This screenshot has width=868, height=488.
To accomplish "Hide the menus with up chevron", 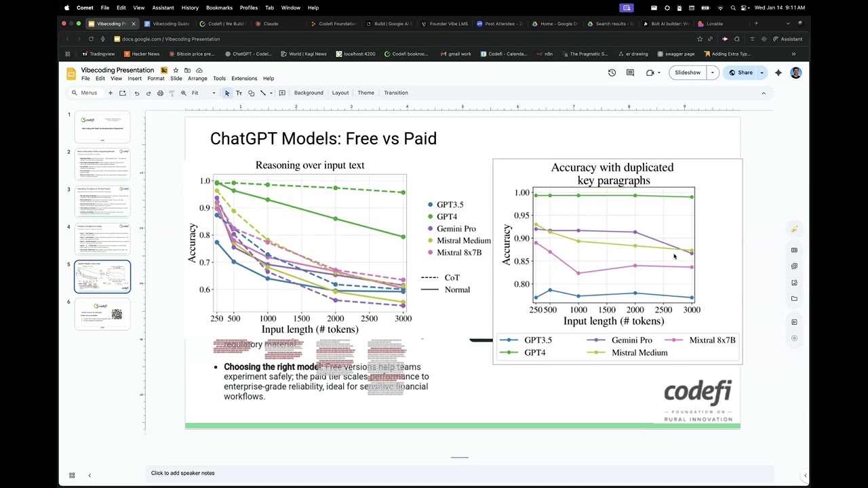I will [x=764, y=93].
